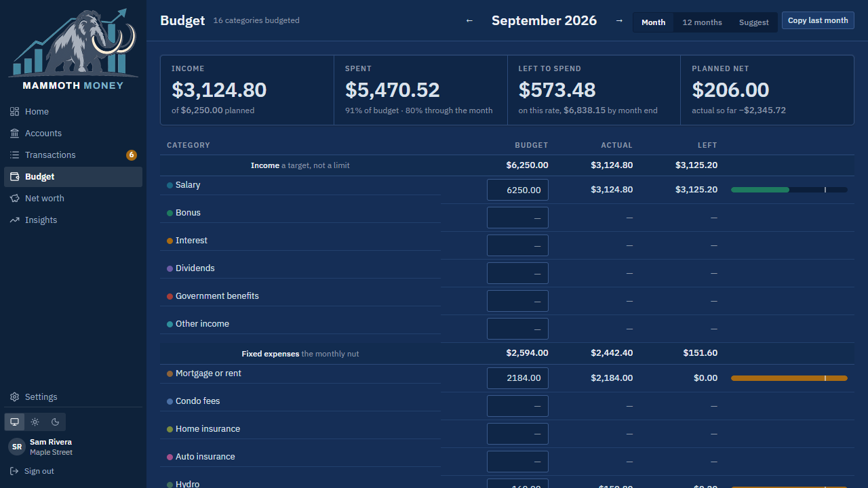
Task: Click the Interest color dot
Action: click(170, 241)
